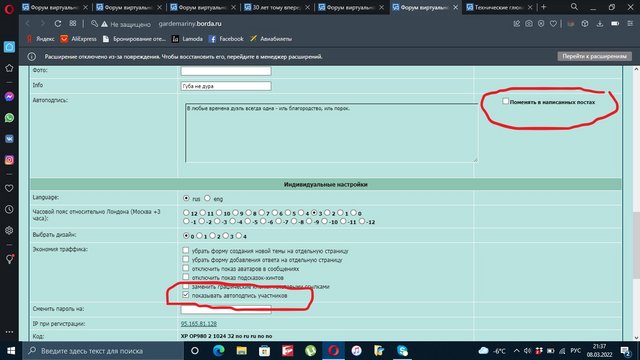This screenshot has height=360, width=640.
Task: Select time zone radio button -12
Action: point(362,221)
